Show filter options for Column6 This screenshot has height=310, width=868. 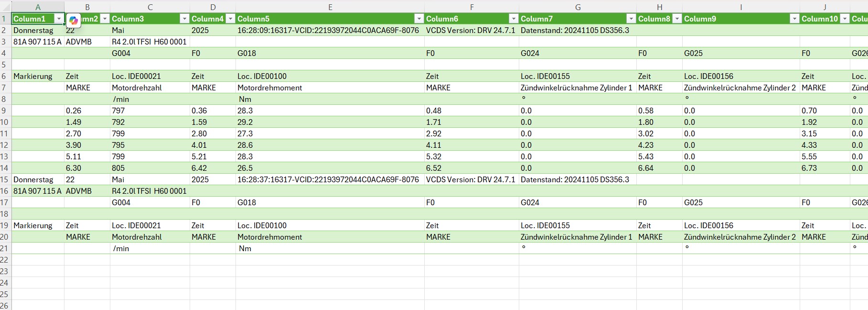514,19
